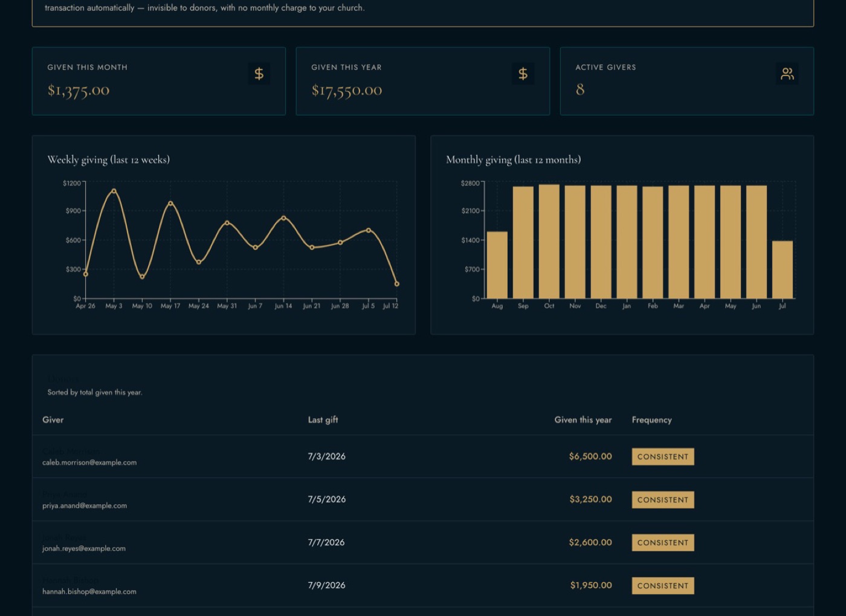Click the $2,600.00 amount
The image size is (846, 616).
(x=590, y=542)
